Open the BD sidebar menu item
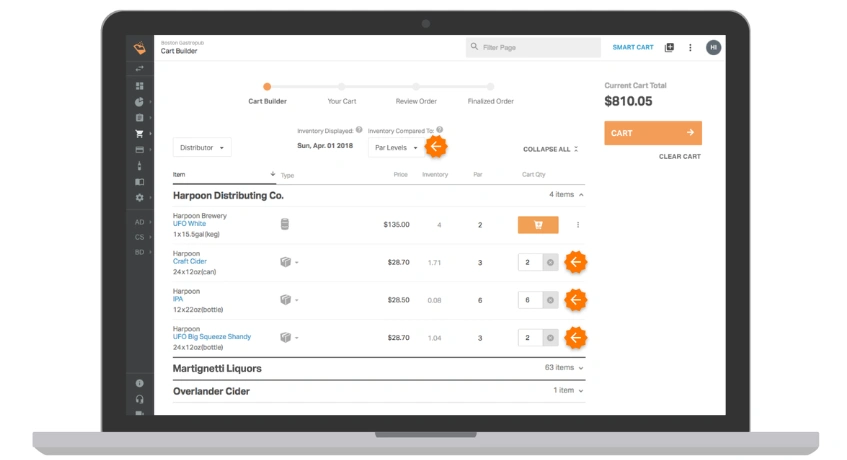Screen dimensions: 847x460 coord(140,252)
